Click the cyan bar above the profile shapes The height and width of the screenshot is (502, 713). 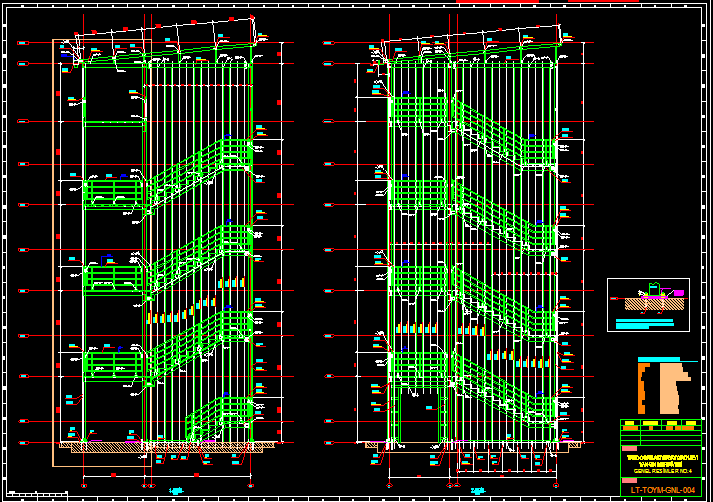click(659, 359)
